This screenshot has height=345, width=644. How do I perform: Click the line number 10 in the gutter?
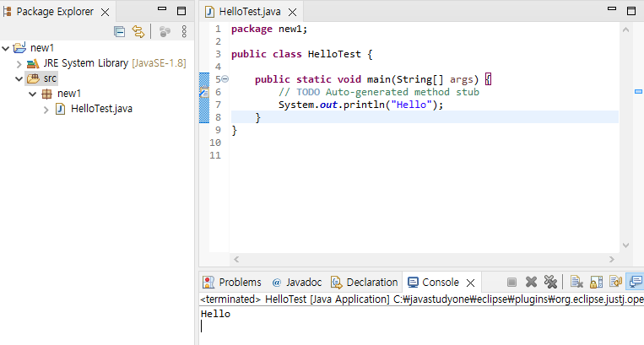(x=215, y=143)
